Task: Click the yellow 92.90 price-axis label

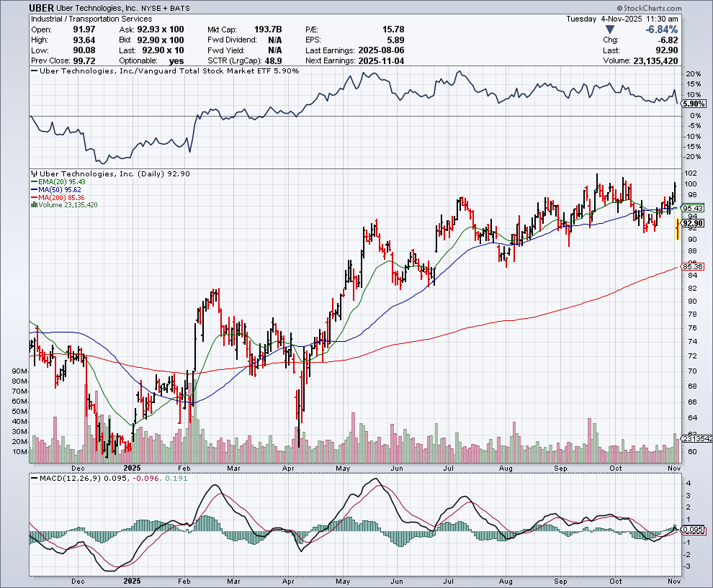Action: (693, 224)
